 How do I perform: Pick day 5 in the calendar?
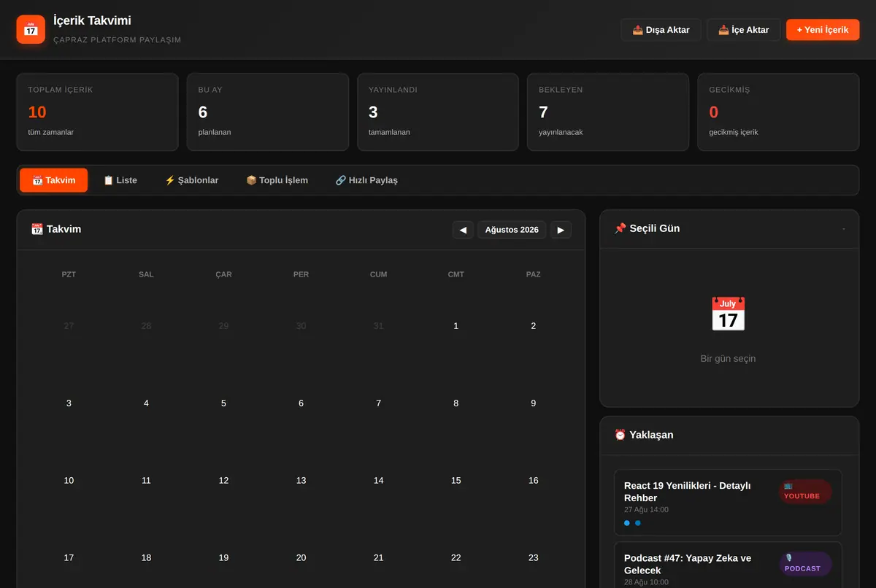pyautogui.click(x=223, y=403)
